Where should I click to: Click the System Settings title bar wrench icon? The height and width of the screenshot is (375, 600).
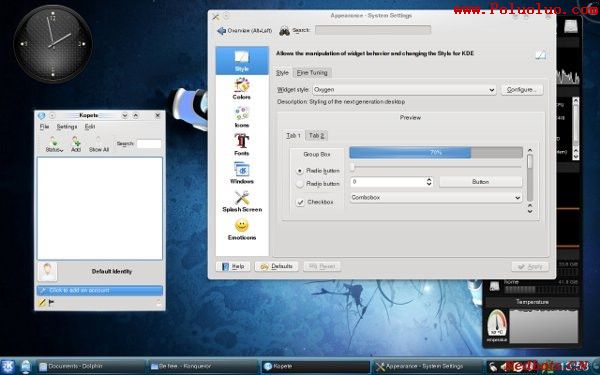click(x=216, y=16)
